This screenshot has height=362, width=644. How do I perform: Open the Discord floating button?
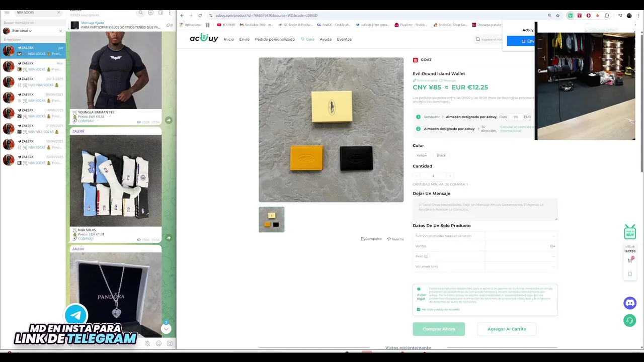click(x=630, y=303)
